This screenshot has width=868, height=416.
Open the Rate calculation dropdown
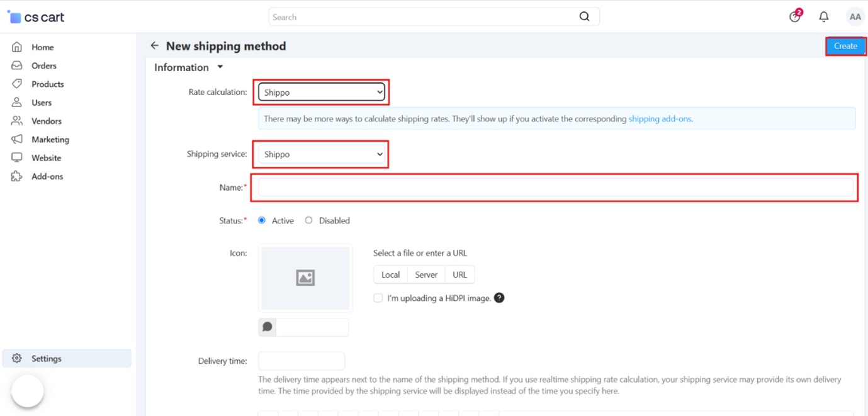(x=322, y=93)
